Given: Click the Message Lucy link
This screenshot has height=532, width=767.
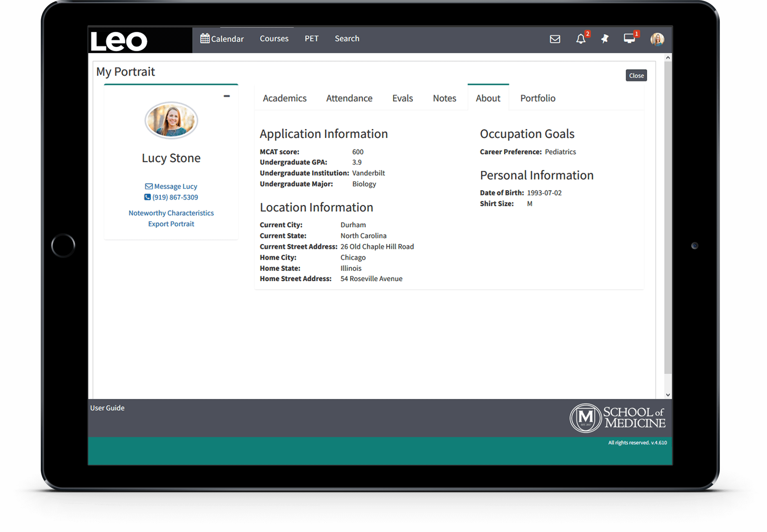Looking at the screenshot, I should click(x=171, y=186).
